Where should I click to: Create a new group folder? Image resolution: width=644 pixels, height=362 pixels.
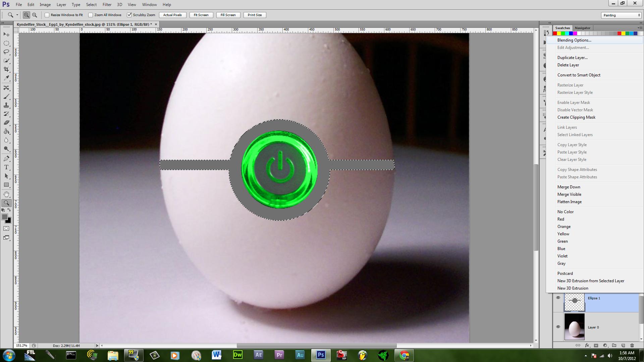[x=614, y=345]
